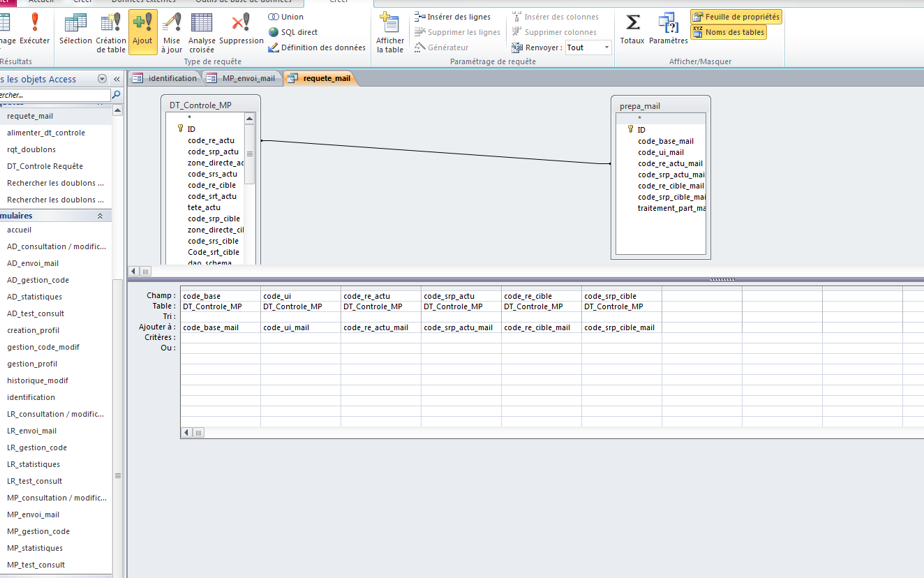Click Champ cell code_ui
The image size is (924, 578).
[301, 296]
